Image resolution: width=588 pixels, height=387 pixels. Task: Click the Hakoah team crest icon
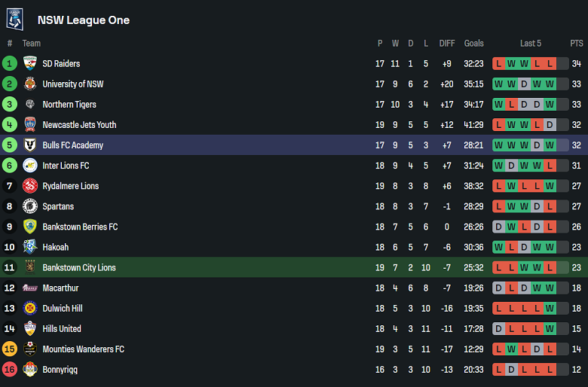30,247
